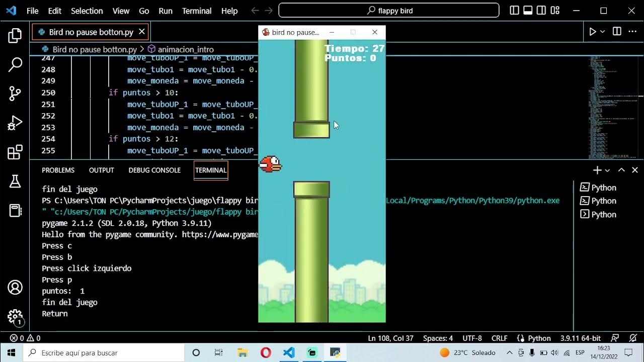Image resolution: width=644 pixels, height=362 pixels.
Task: Open the Source Control view
Action: [x=15, y=94]
